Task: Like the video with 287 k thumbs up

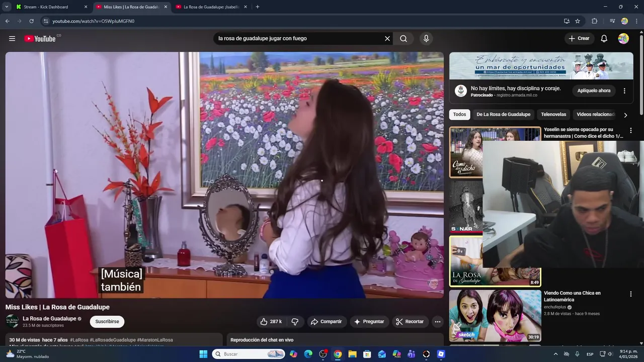Action: [x=271, y=322]
